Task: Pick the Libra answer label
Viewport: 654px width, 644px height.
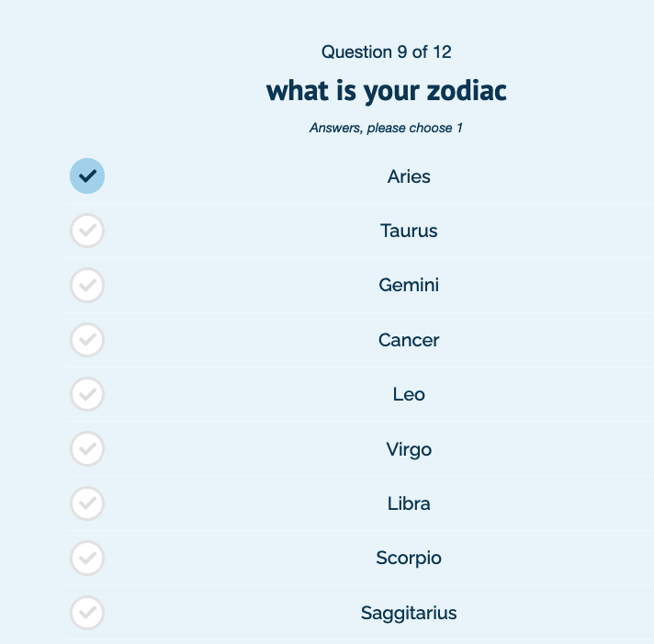Action: (x=409, y=503)
